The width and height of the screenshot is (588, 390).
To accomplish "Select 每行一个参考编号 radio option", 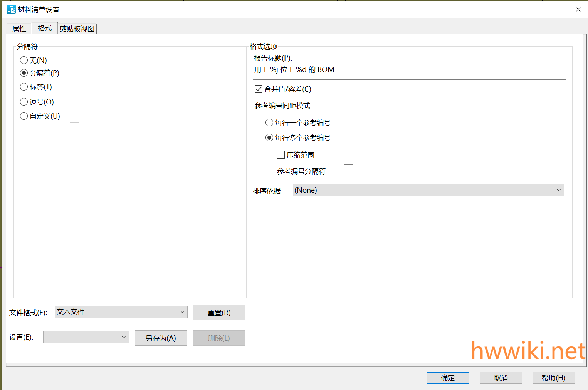I will 269,123.
